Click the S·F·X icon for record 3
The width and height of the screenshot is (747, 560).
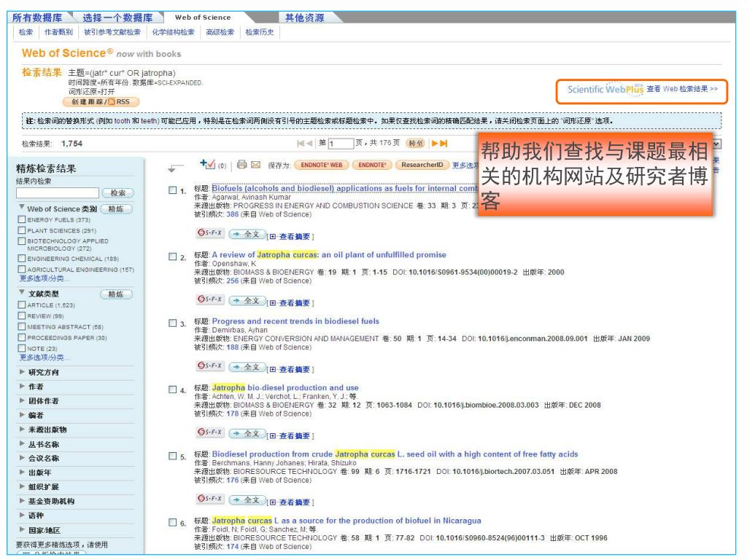pyautogui.click(x=210, y=366)
